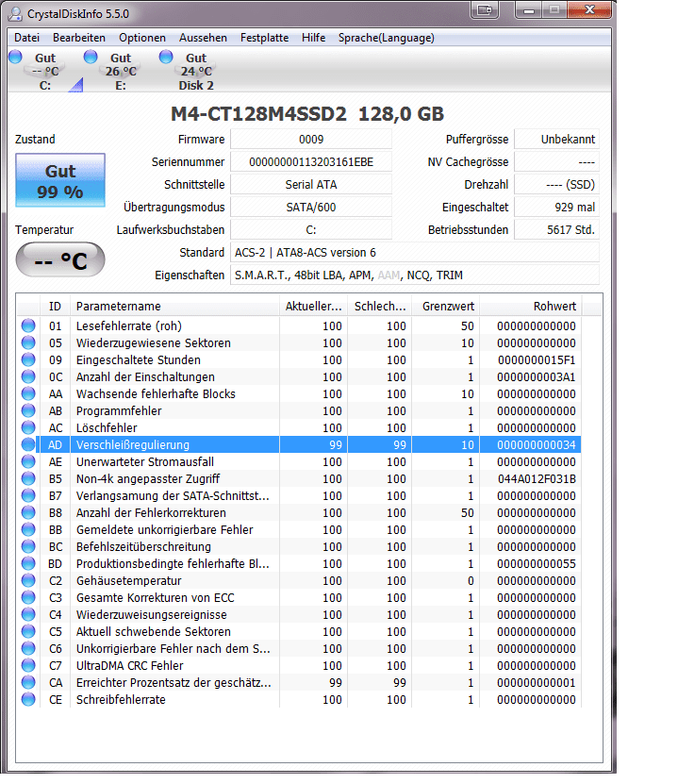Click the Firmware value field 0009

(311, 140)
